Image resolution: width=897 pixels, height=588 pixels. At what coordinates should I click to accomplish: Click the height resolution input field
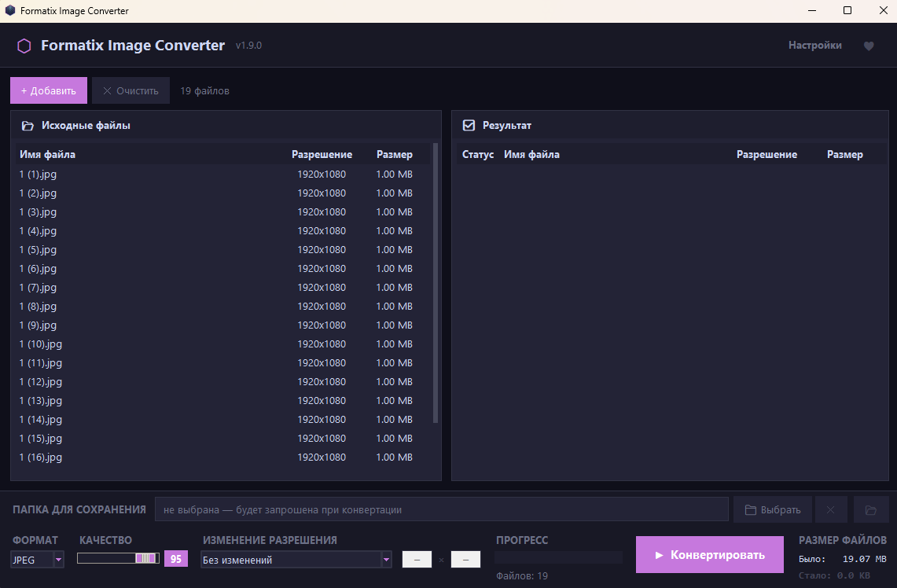(465, 560)
